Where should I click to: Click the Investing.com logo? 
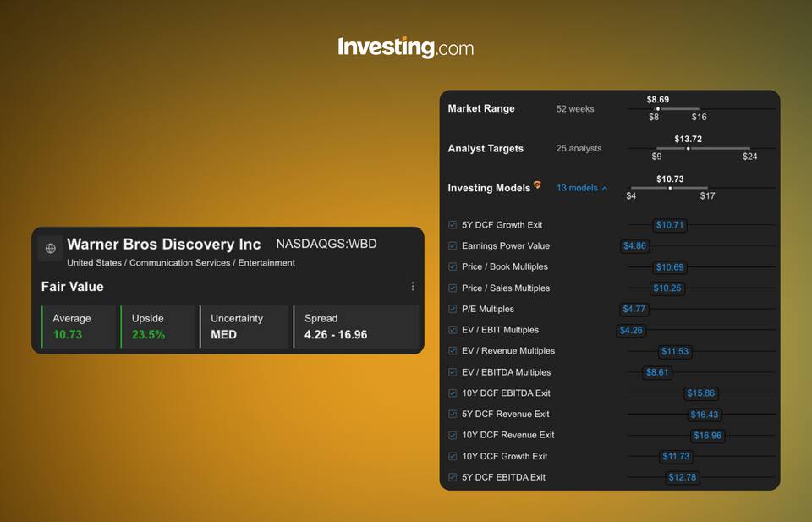coord(405,47)
